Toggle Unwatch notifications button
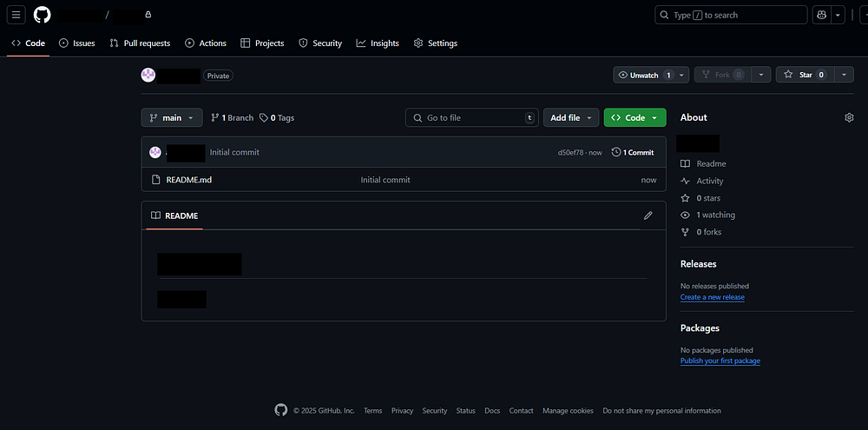The image size is (868, 430). pyautogui.click(x=643, y=76)
